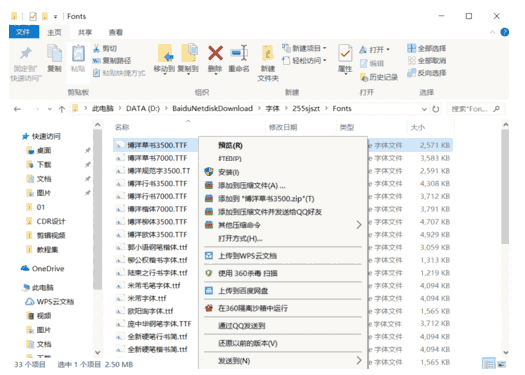
Task: Choose Add to archive(A) option
Action: [252, 185]
